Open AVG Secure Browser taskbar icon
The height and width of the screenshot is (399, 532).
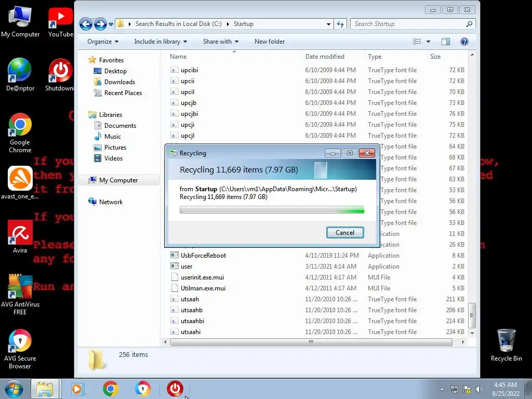click(x=142, y=389)
